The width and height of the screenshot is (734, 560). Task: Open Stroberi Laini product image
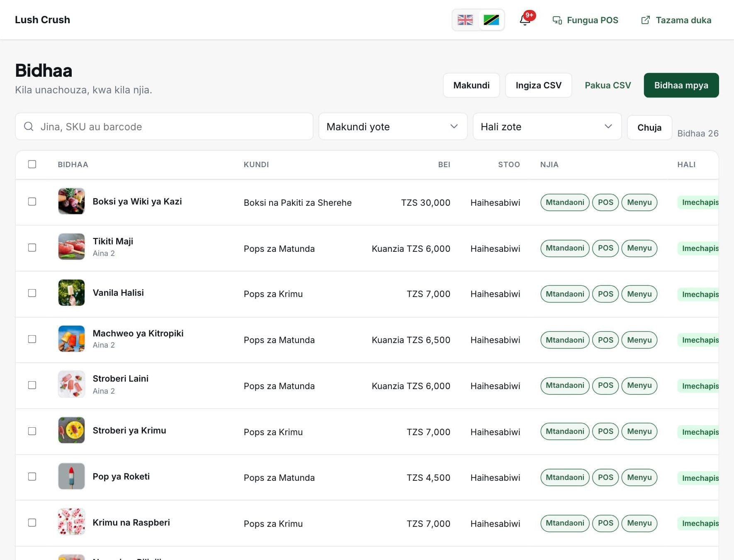(71, 385)
